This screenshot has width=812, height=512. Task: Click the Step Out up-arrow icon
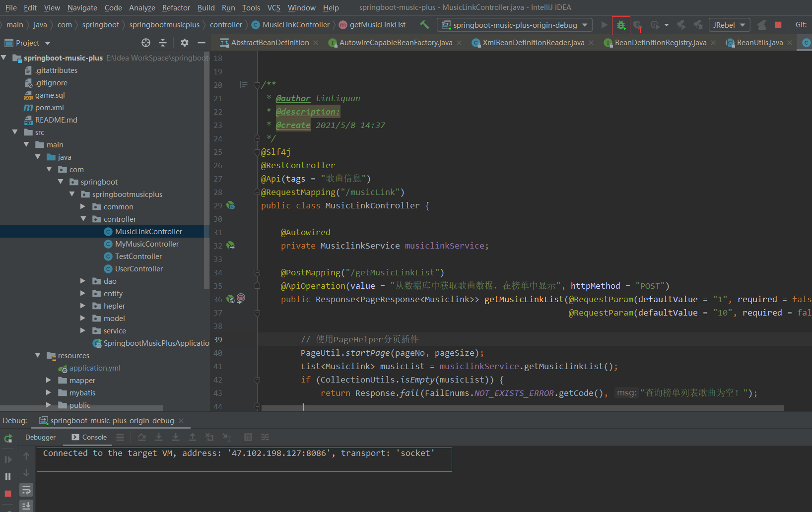(x=193, y=437)
